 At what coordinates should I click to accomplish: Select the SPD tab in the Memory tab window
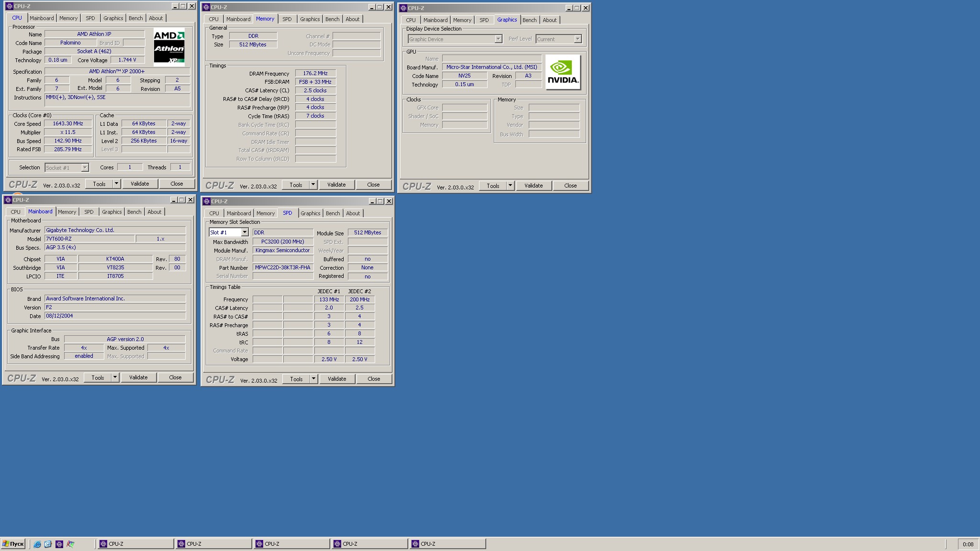[287, 19]
